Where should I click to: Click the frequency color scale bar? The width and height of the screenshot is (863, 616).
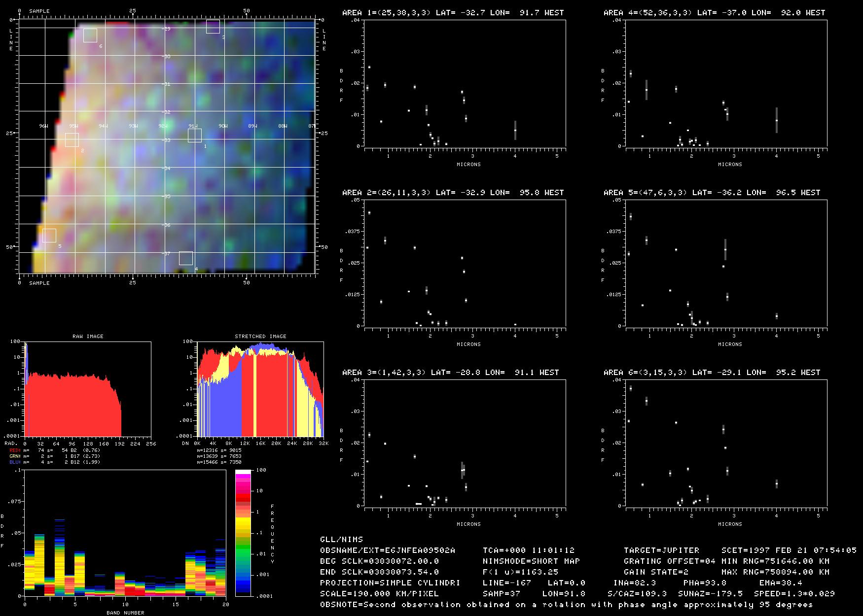[243, 533]
